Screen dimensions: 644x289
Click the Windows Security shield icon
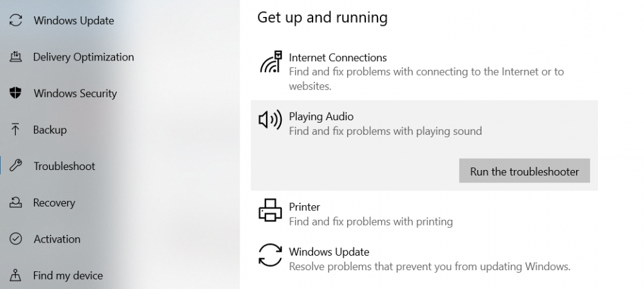click(x=16, y=94)
